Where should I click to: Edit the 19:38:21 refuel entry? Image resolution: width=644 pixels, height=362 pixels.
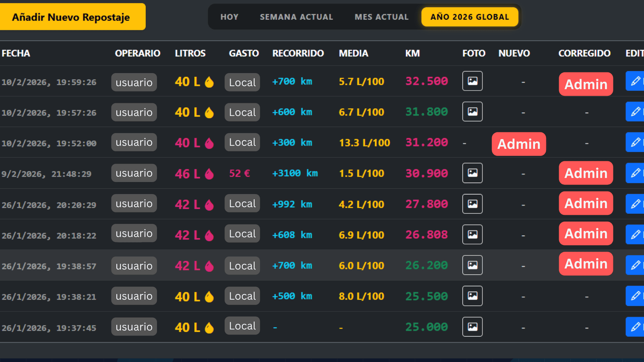click(635, 296)
